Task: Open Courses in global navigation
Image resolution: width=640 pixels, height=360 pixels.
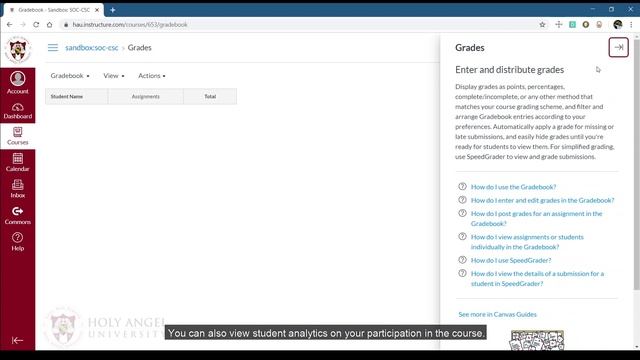Action: [18, 136]
